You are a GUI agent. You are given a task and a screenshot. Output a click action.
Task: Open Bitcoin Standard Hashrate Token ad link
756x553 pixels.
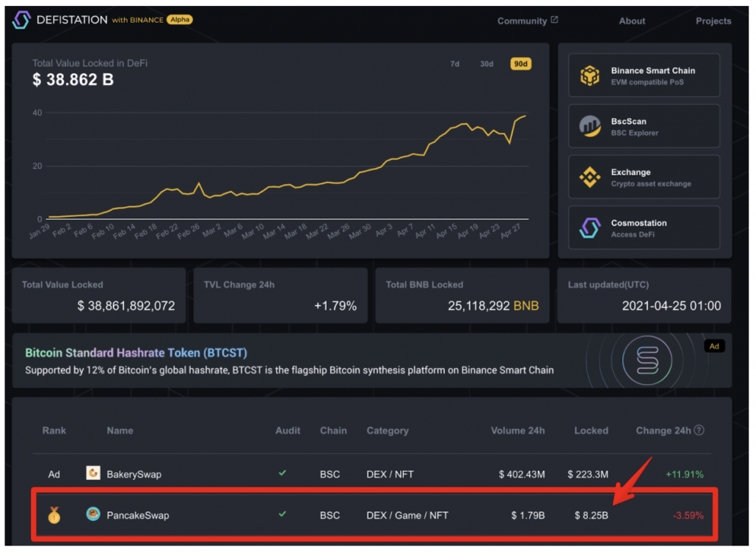[136, 353]
